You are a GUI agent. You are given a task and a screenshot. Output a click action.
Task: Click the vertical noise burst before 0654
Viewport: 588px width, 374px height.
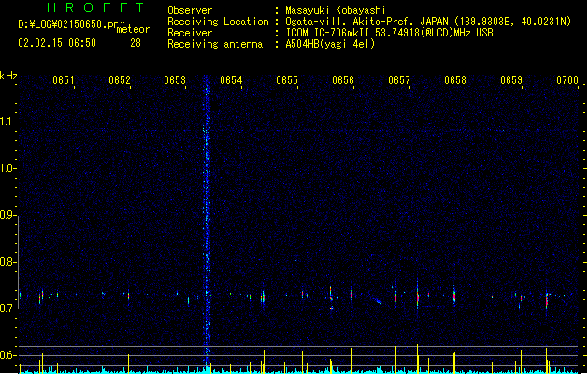207,222
